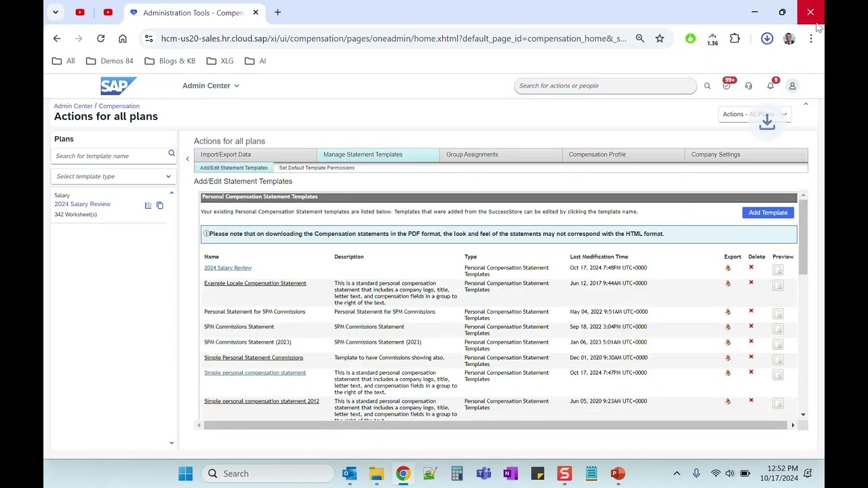Focus the Search for actions or people box
Viewport: 868px width, 488px height.
coord(605,86)
